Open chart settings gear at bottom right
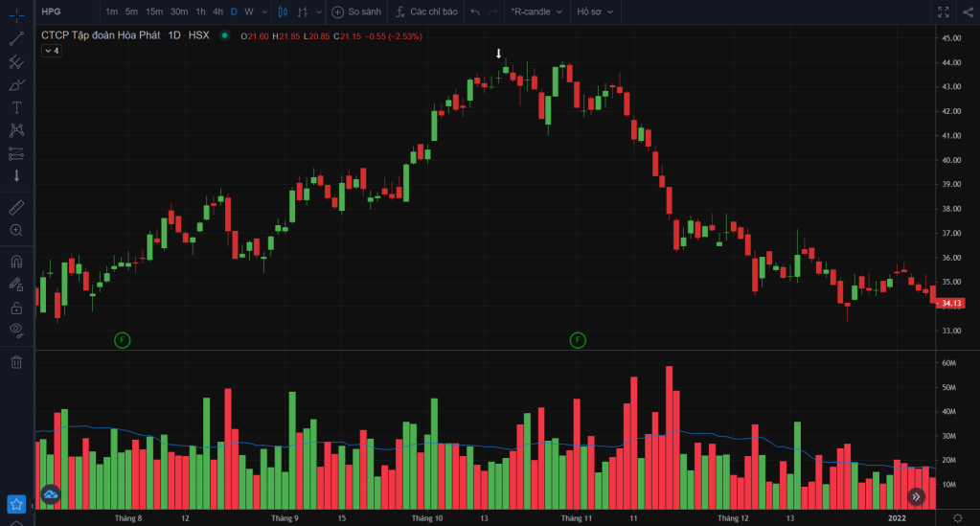 [x=956, y=517]
